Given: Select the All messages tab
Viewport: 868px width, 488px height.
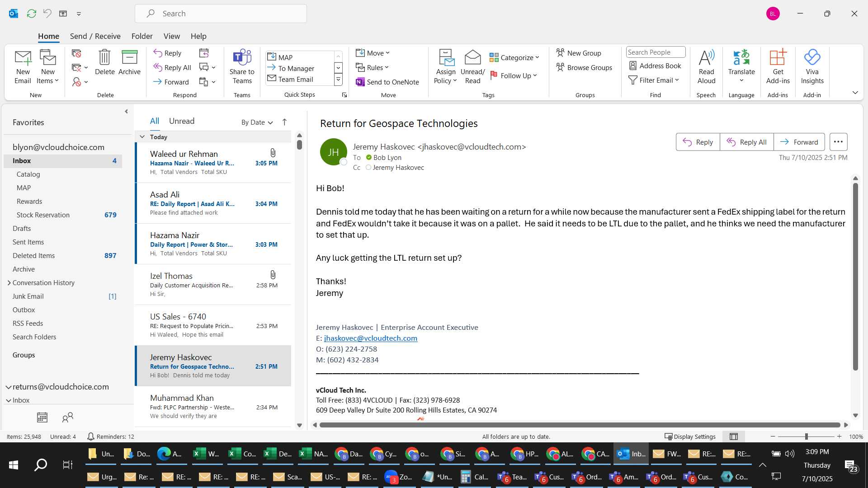Looking at the screenshot, I should [x=154, y=121].
